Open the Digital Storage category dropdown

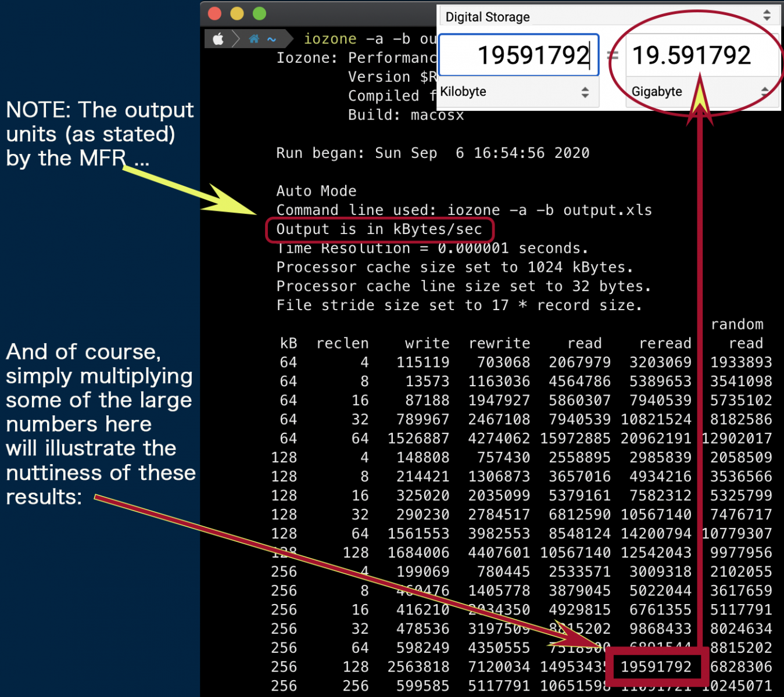608,16
